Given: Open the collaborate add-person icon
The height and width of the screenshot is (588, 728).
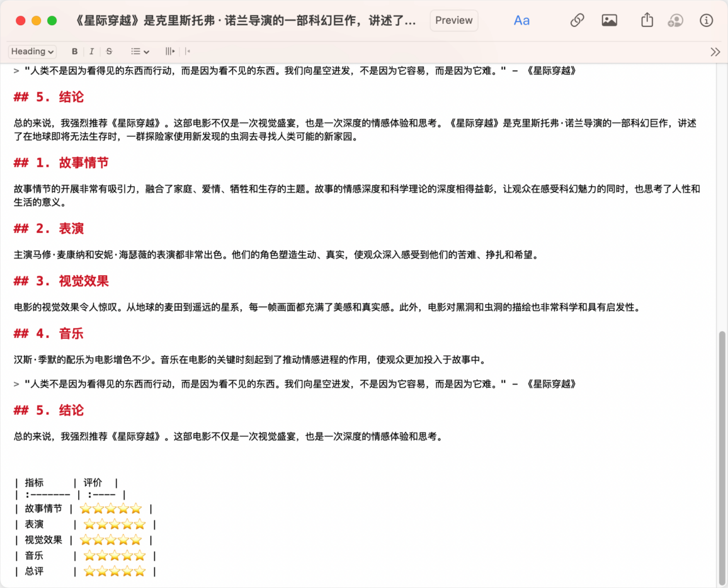Looking at the screenshot, I should point(675,20).
